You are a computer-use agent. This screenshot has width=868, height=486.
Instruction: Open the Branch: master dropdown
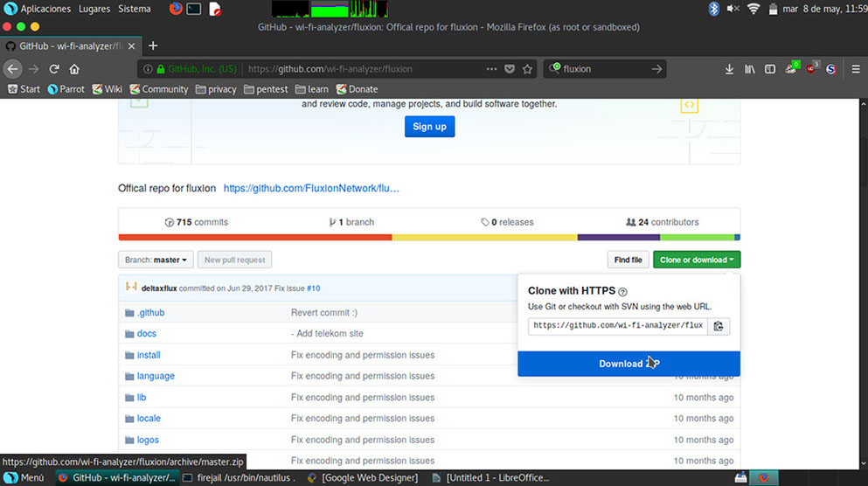pos(156,260)
